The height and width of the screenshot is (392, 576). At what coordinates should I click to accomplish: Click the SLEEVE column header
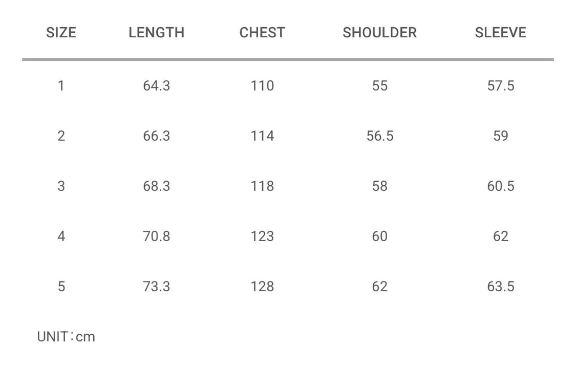coord(500,33)
